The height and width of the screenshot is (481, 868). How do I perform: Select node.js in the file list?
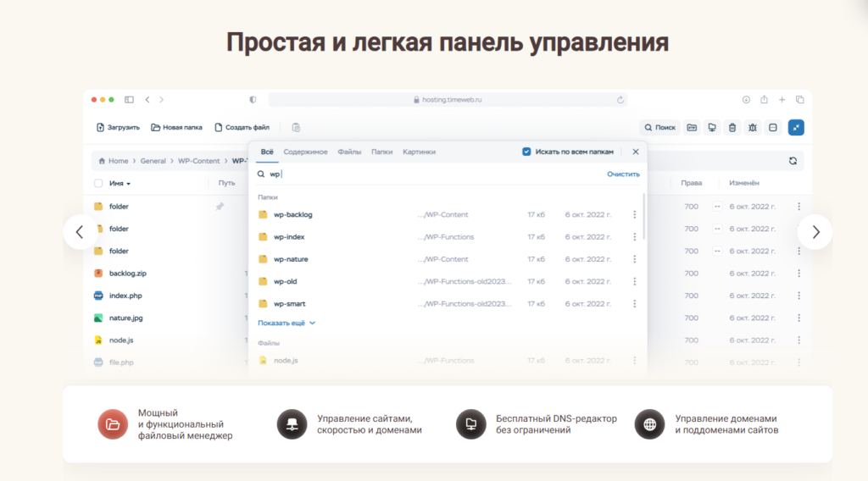tap(120, 340)
